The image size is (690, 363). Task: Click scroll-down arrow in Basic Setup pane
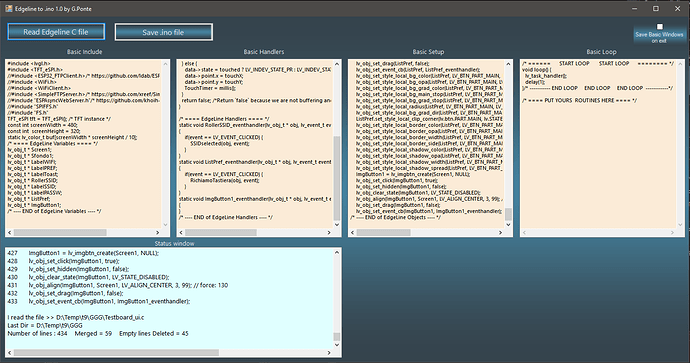[x=508, y=225]
